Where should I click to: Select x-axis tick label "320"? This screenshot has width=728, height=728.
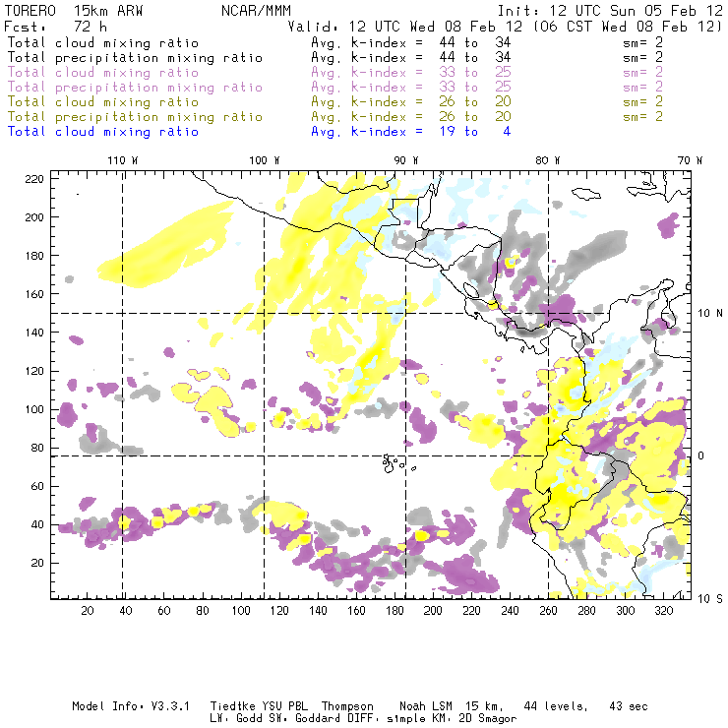pyautogui.click(x=663, y=611)
